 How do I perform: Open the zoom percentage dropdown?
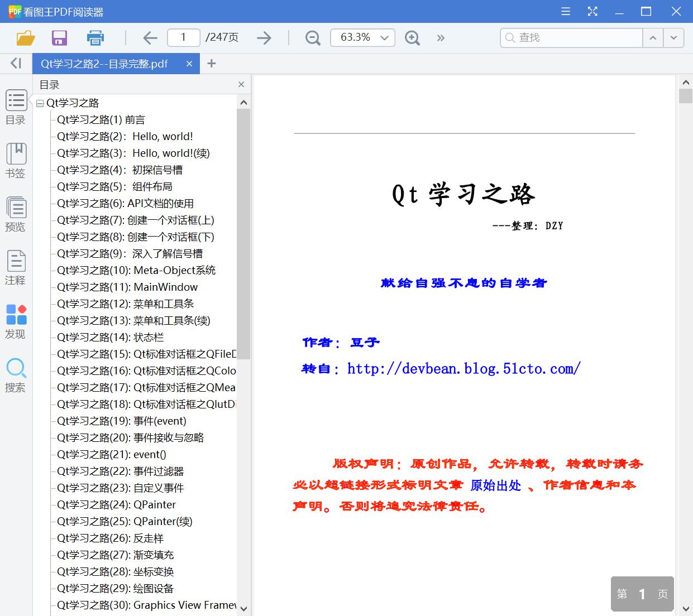(x=384, y=37)
